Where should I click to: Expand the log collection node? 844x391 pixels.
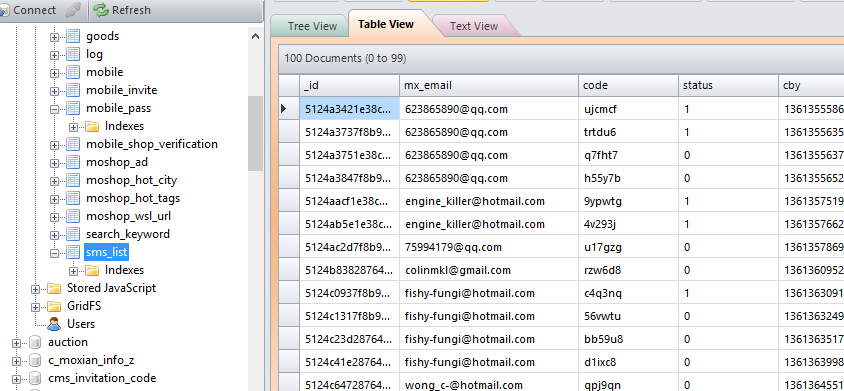coord(54,54)
